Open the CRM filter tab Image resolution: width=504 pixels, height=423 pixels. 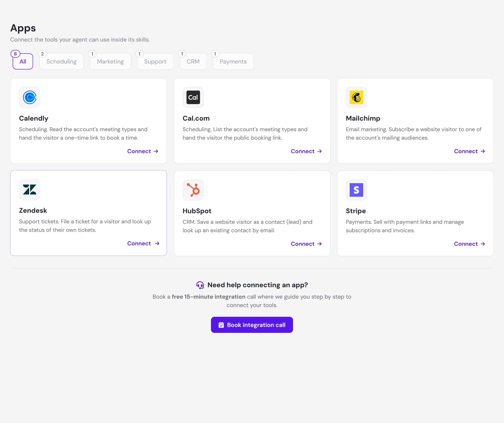[193, 62]
